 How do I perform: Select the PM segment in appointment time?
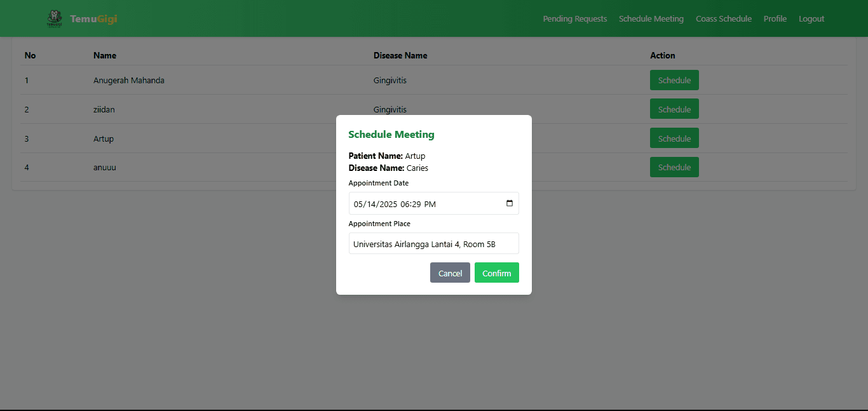click(430, 204)
